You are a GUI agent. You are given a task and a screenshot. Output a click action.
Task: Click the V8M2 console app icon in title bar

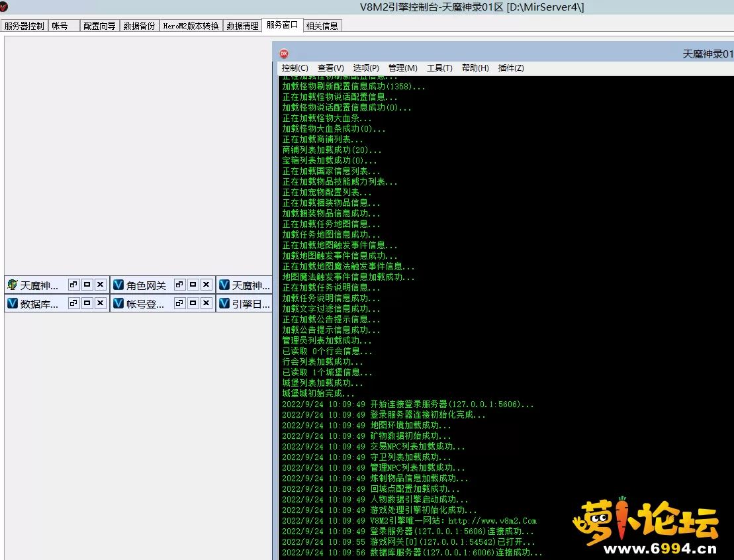point(3,7)
